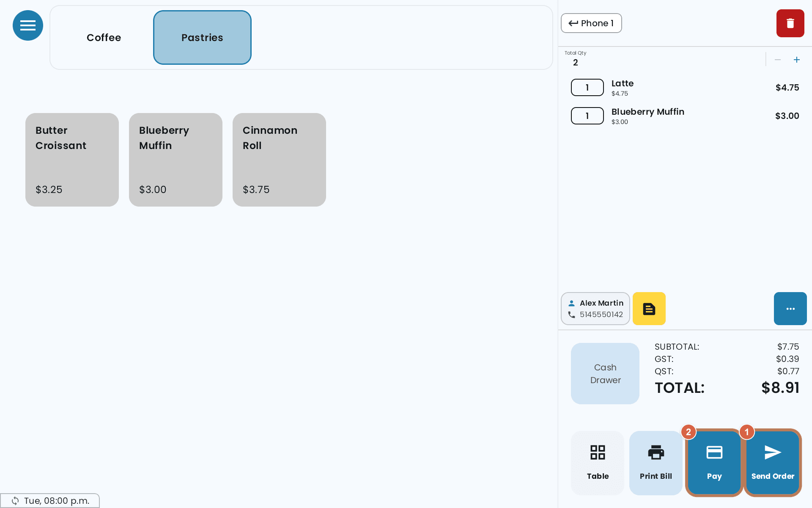Open the Cash Drawer
This screenshot has height=508, width=812.
pyautogui.click(x=605, y=373)
